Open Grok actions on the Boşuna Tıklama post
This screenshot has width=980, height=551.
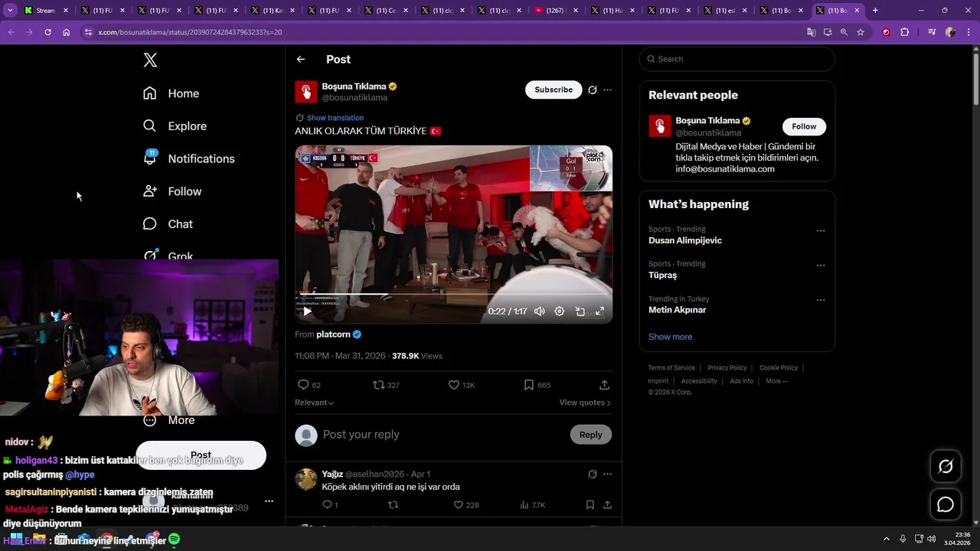(x=592, y=90)
